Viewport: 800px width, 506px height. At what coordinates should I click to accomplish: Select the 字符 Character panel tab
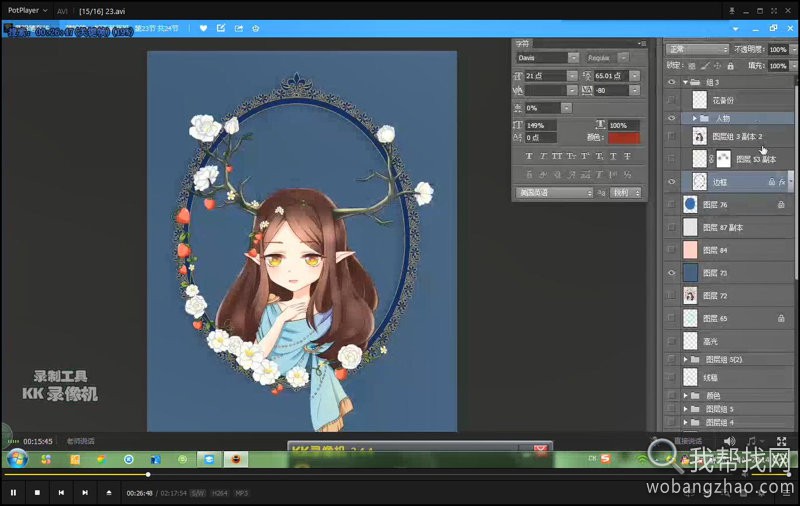pyautogui.click(x=522, y=44)
